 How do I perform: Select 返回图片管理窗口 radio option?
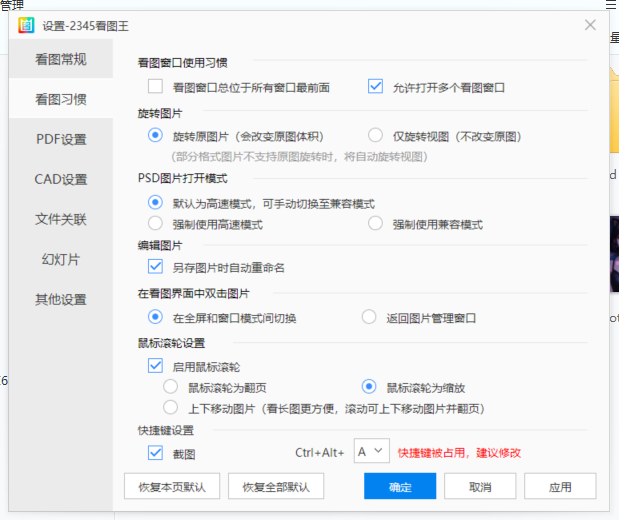pos(369,318)
